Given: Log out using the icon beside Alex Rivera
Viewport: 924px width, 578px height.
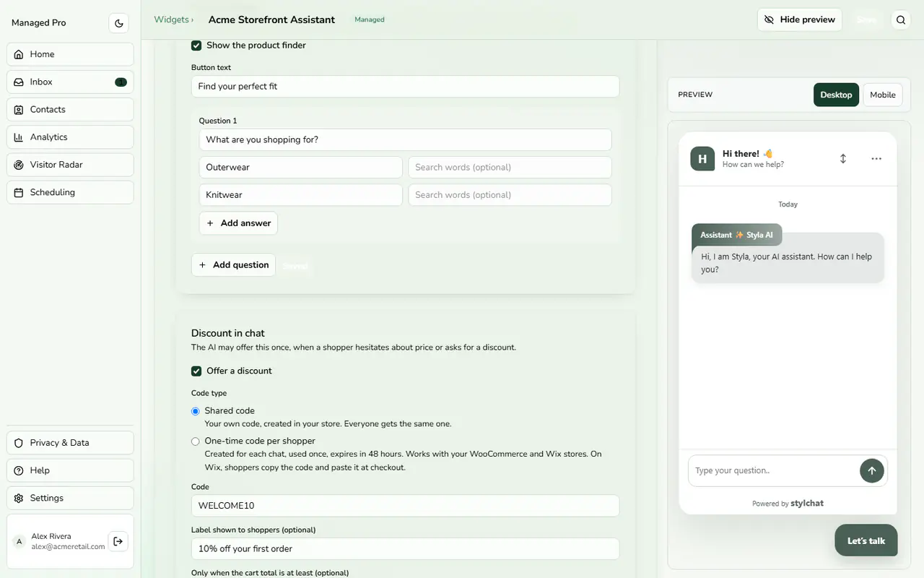Looking at the screenshot, I should coord(118,541).
